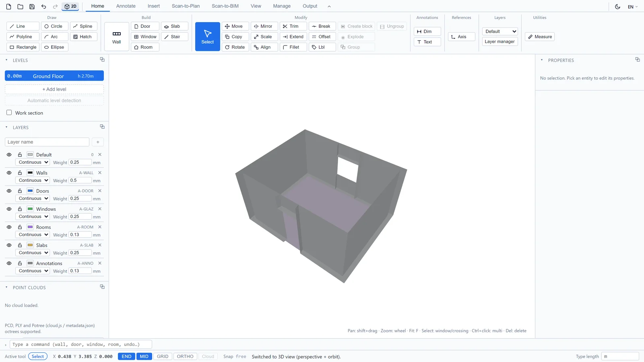Select the Spline draw tool
Viewport: 644px width, 362px height.
pos(84,26)
